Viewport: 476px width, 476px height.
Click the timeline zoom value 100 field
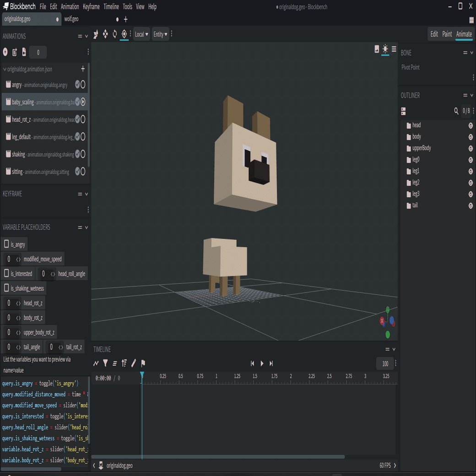click(x=385, y=364)
